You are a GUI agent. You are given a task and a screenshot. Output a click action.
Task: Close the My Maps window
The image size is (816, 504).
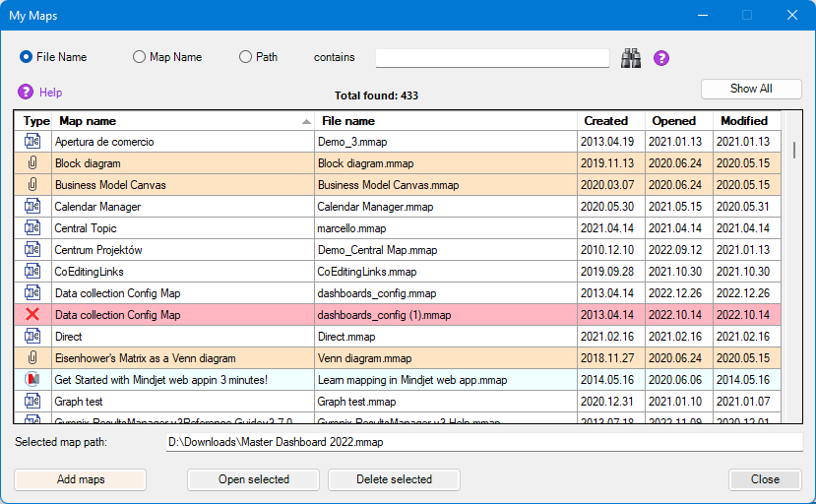pos(792,15)
